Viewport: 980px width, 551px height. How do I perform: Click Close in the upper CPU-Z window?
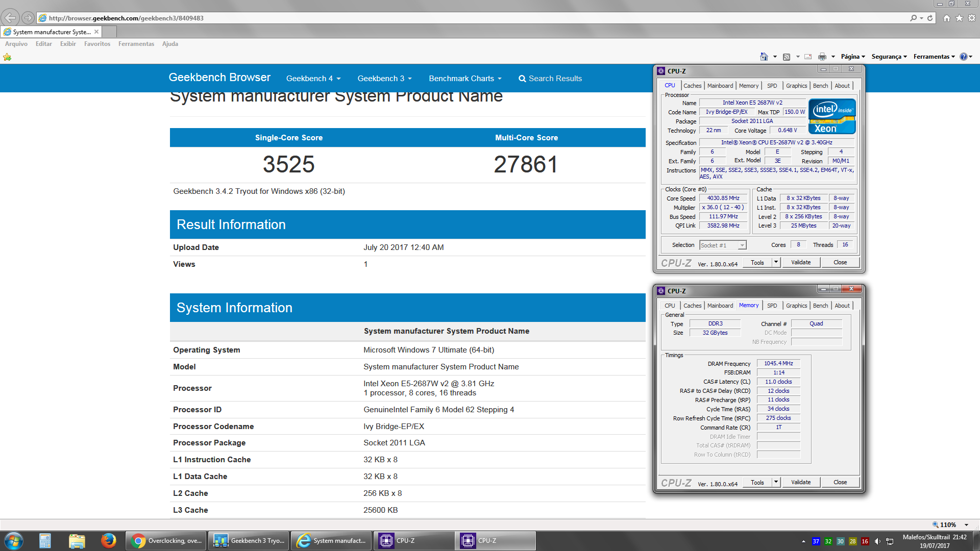point(840,262)
